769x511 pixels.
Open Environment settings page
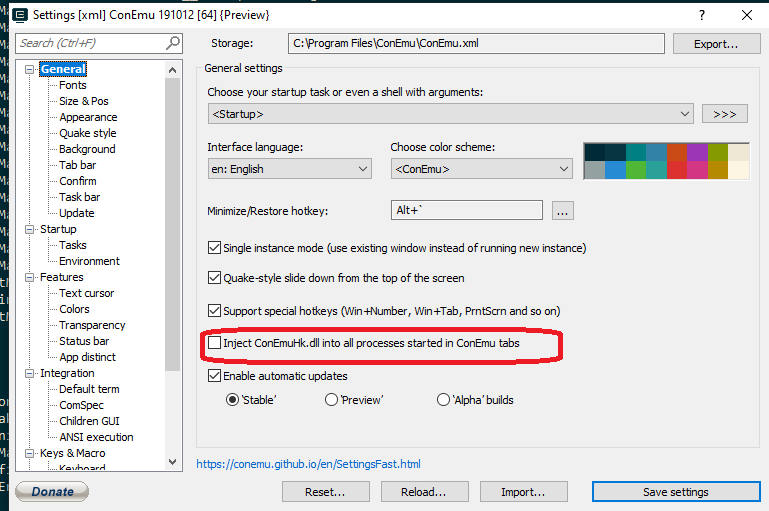(89, 261)
